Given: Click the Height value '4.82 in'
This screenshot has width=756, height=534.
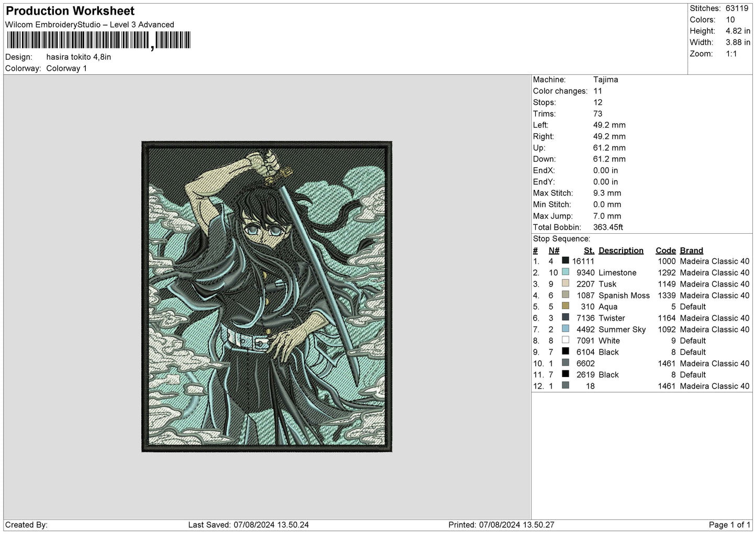Looking at the screenshot, I should coord(738,31).
